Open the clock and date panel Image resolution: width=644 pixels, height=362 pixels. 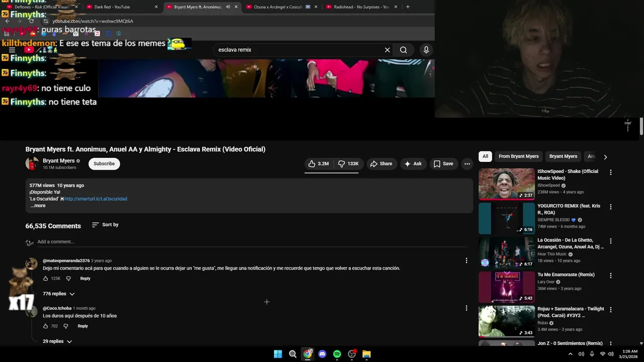point(628,354)
